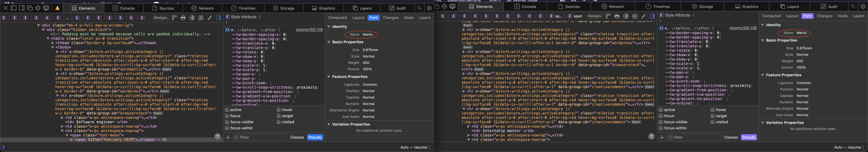Screen dimensions: 868x152
Task: Open the 'Auto — resume' dropdown in right inspector
Action: 849,147
